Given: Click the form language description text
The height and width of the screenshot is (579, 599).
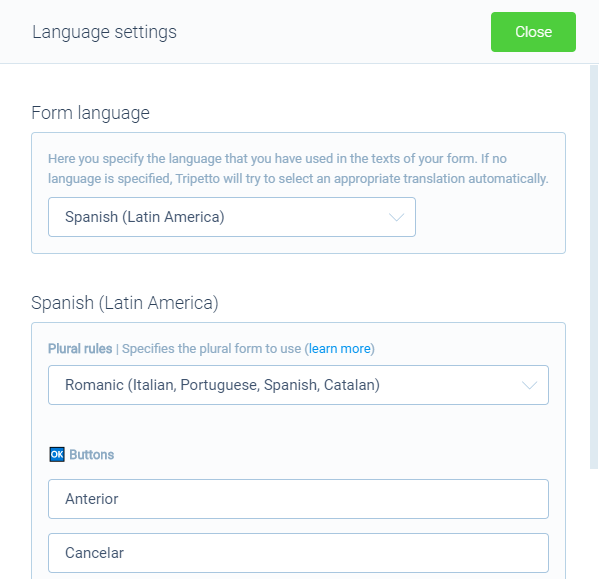Looking at the screenshot, I should pos(298,168).
